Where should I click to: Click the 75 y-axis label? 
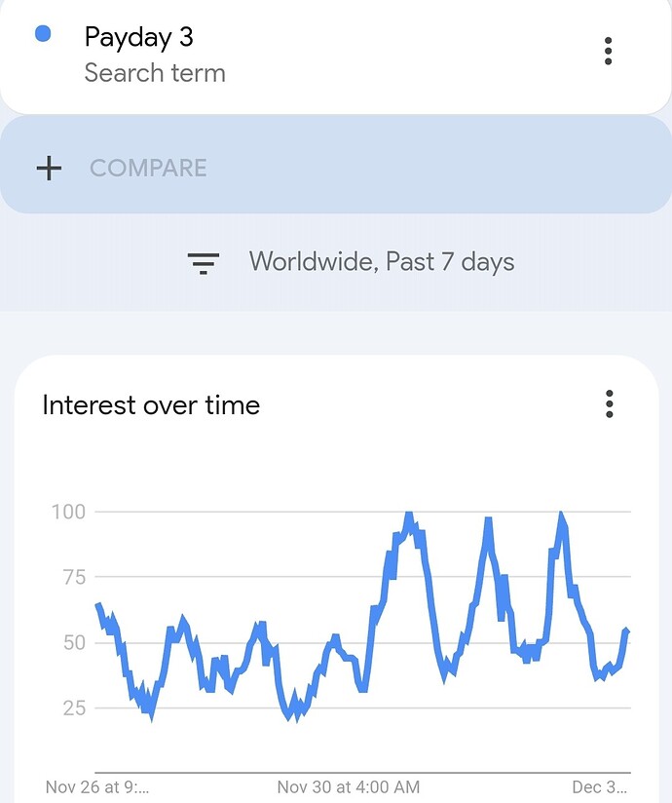(x=74, y=577)
